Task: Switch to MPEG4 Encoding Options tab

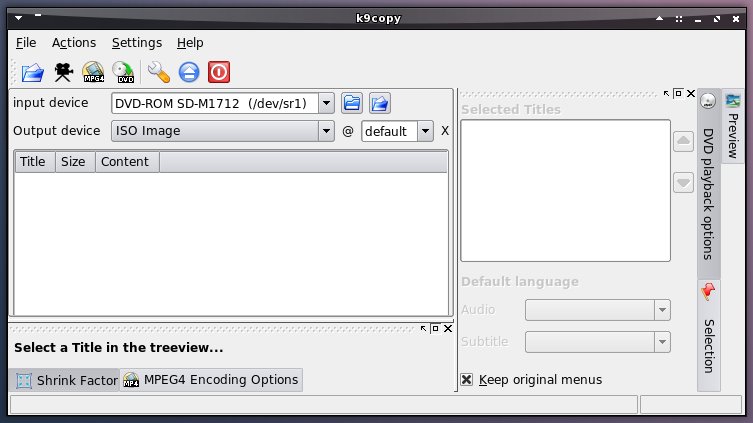Action: click(x=211, y=380)
